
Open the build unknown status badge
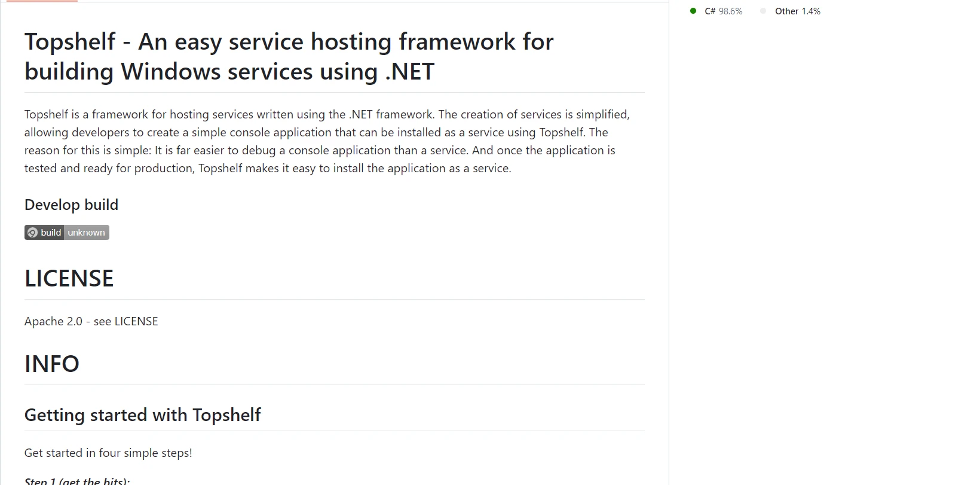[67, 233]
